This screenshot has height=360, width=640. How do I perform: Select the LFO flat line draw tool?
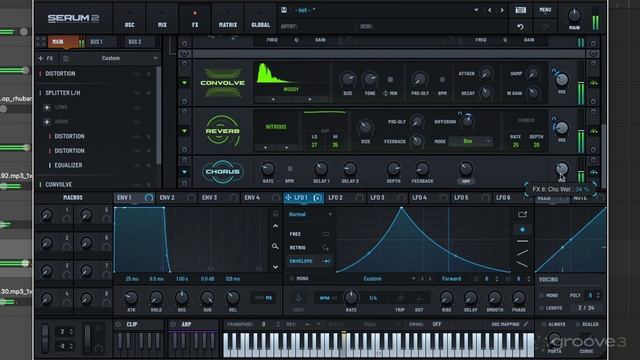522,242
